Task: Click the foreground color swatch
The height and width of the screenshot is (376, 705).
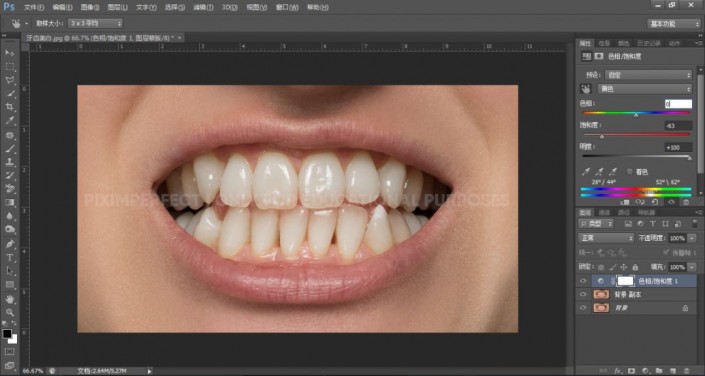Action: click(7, 334)
